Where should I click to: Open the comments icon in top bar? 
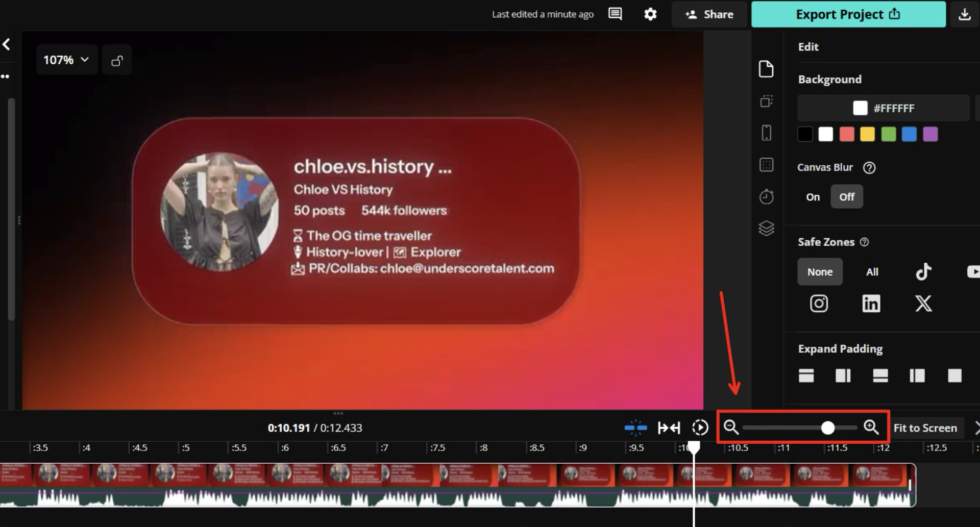click(x=615, y=14)
